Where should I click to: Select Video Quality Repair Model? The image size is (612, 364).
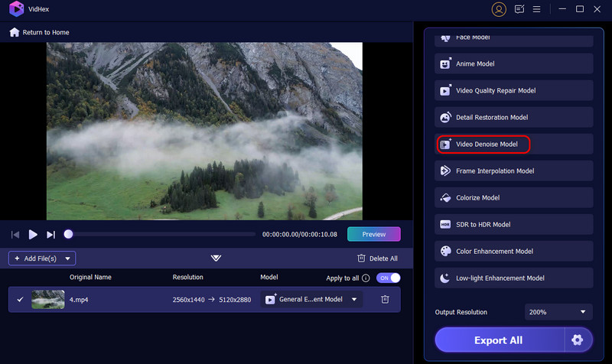513,90
